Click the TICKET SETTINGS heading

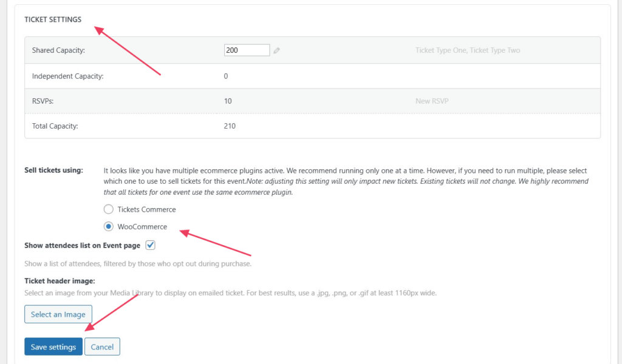click(53, 19)
